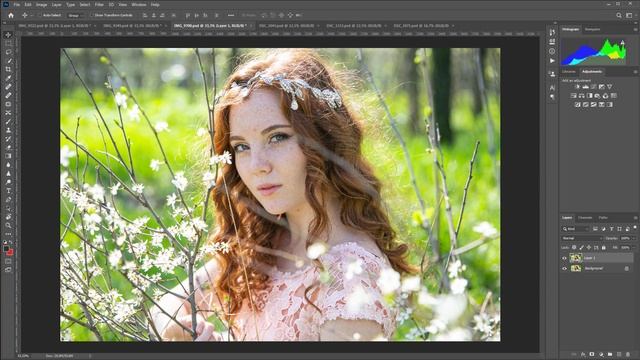
Task: Select the Gradient tool
Action: pos(8,156)
